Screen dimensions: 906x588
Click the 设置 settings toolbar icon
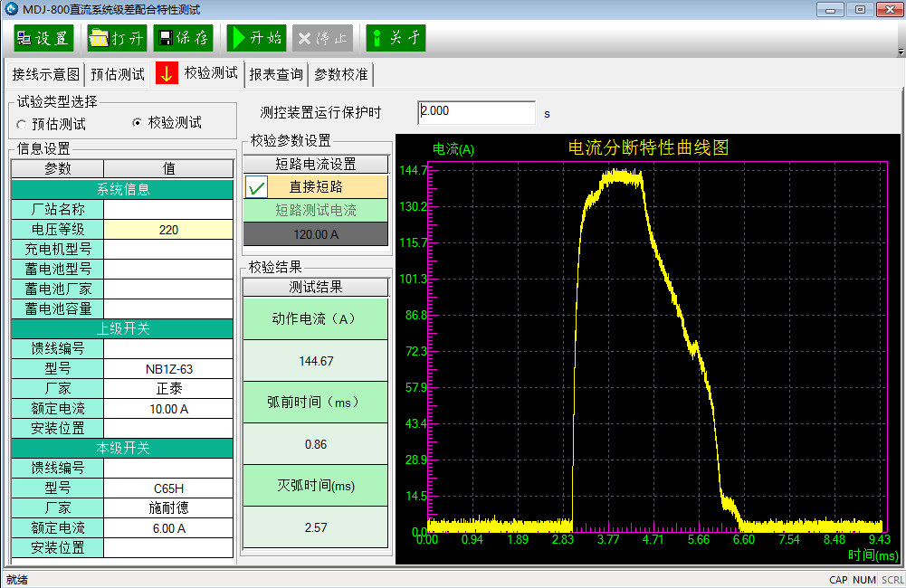coord(43,38)
